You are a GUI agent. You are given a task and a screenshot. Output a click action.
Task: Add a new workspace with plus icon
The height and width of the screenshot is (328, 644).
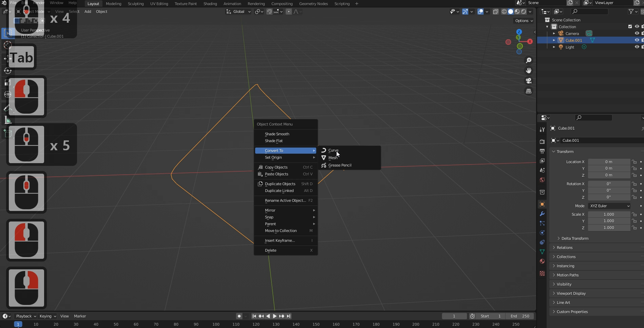point(356,4)
